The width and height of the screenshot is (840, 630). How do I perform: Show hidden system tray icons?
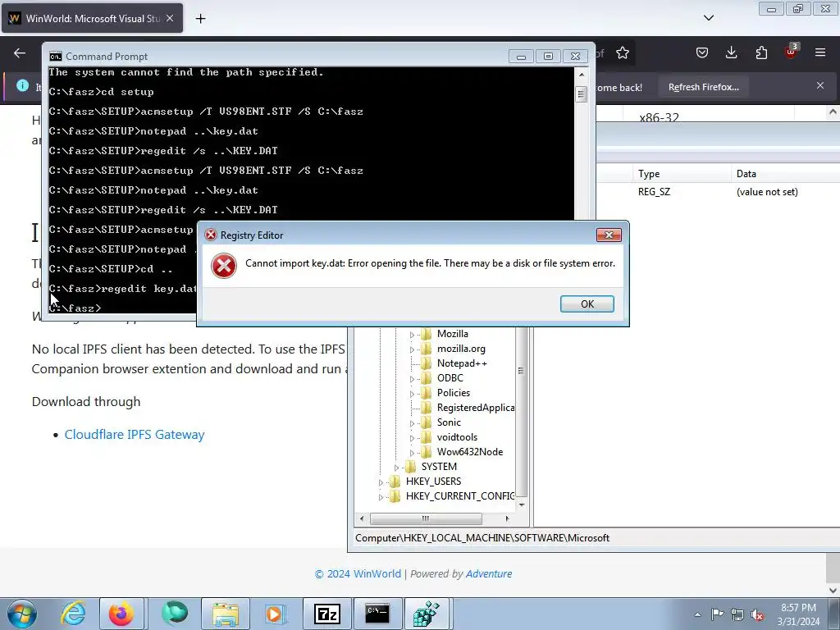pyautogui.click(x=697, y=614)
